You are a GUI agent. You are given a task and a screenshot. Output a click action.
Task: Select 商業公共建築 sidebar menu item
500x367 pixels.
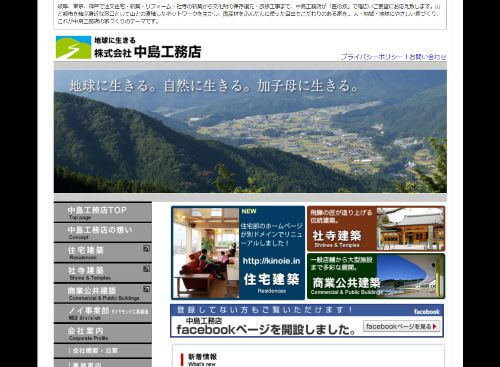pos(103,293)
